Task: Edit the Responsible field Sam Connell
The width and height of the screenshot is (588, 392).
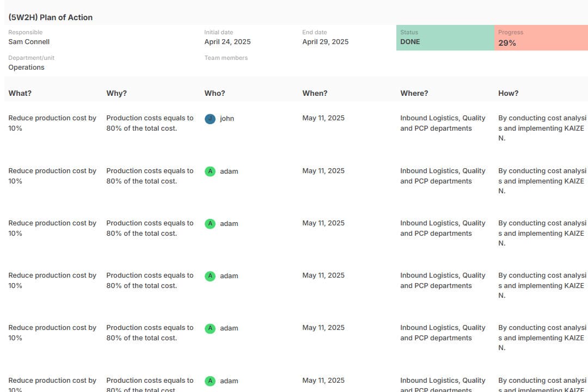Action: (x=29, y=41)
